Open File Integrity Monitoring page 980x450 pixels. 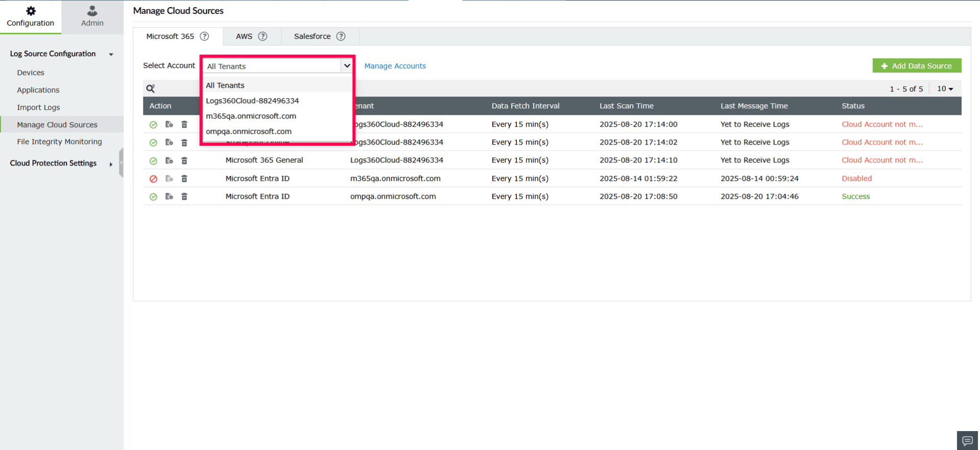[x=59, y=141]
